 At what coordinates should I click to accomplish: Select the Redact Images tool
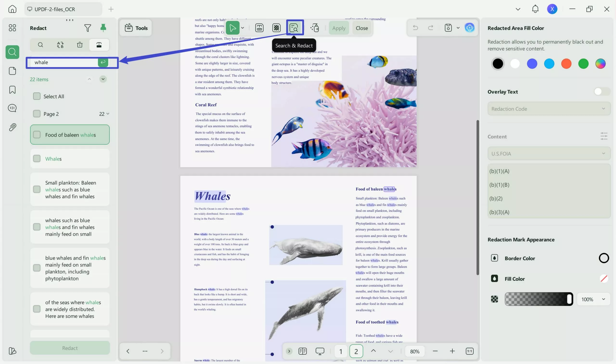coord(276,28)
